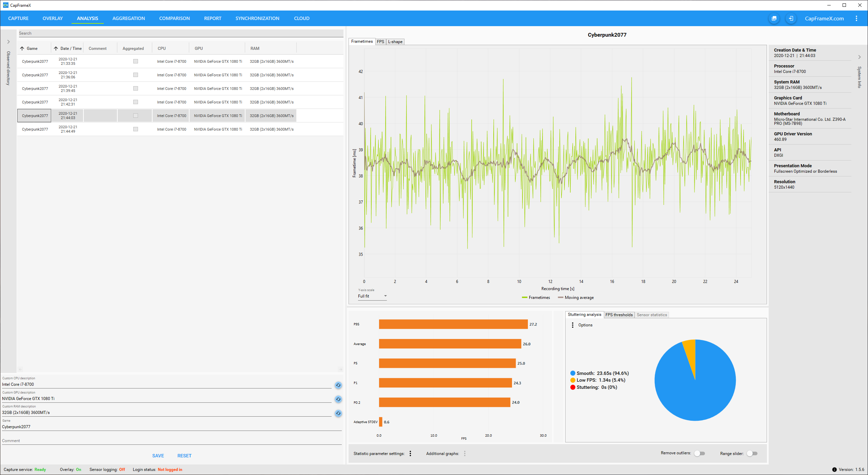Expand the Observed directory panel
Viewport: 868px width, 475px height.
(8, 42)
